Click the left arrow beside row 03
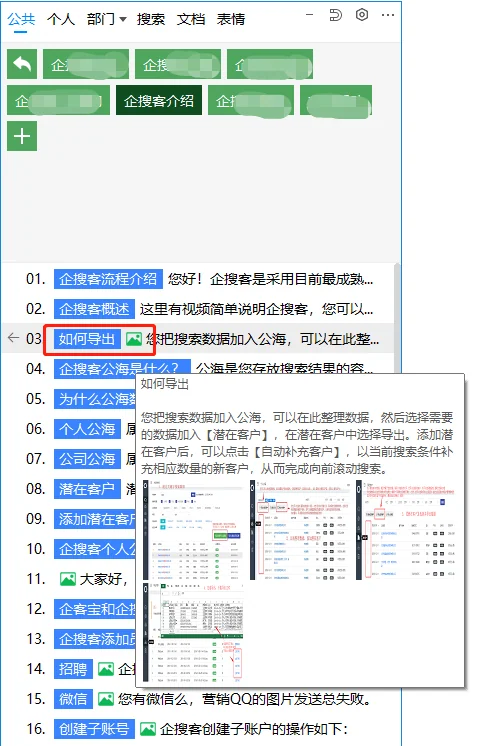The width and height of the screenshot is (491, 746). click(13, 338)
